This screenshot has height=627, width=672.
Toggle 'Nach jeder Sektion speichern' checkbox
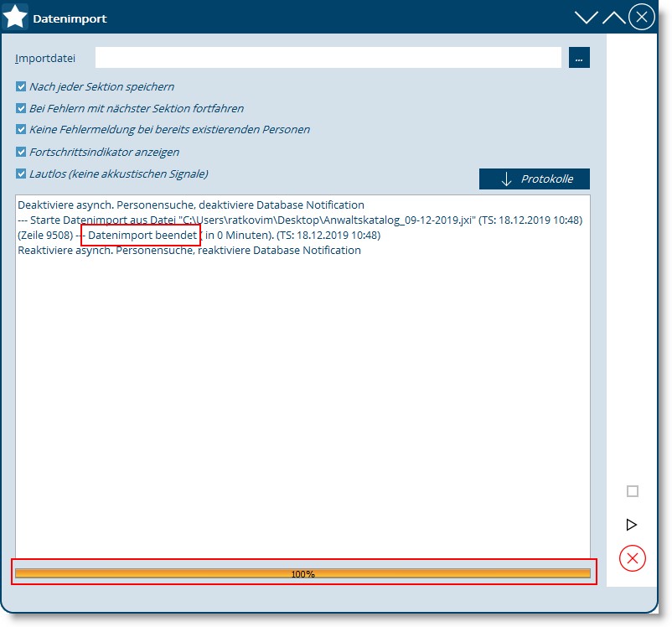pos(21,86)
